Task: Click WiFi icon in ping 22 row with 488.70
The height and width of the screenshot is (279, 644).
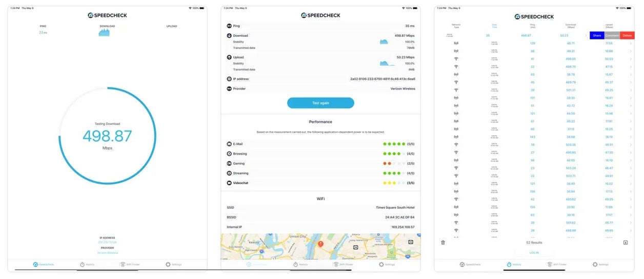Action: [456, 67]
